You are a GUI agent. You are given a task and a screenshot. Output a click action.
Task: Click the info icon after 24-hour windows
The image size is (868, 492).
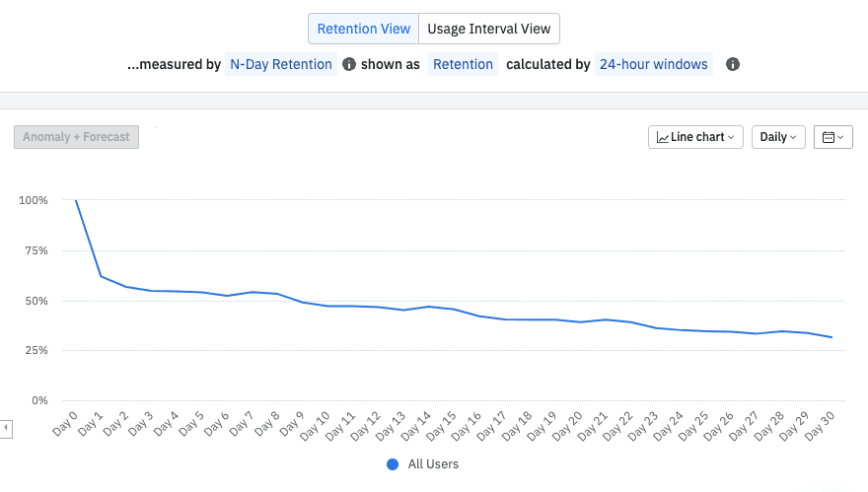point(733,65)
